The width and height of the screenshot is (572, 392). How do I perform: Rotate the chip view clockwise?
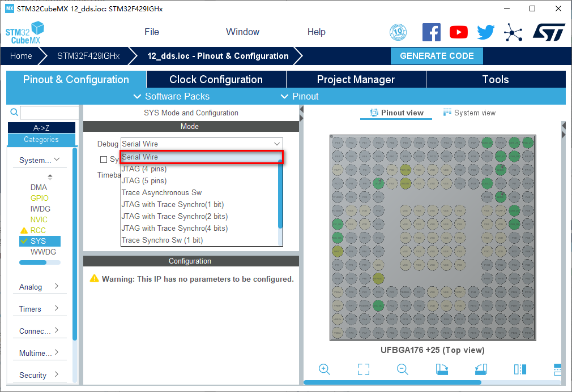click(x=442, y=369)
